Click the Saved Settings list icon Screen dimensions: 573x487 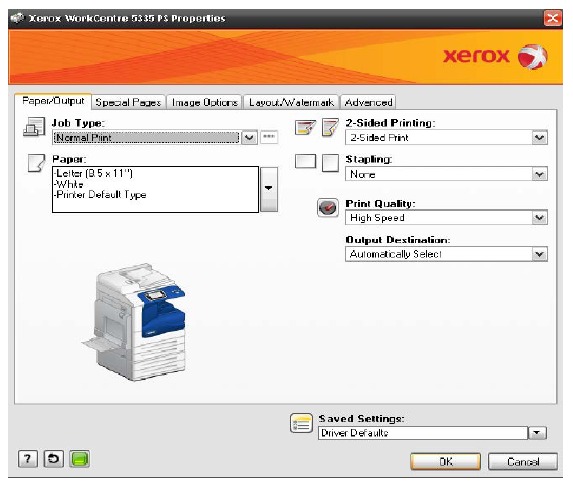click(301, 423)
